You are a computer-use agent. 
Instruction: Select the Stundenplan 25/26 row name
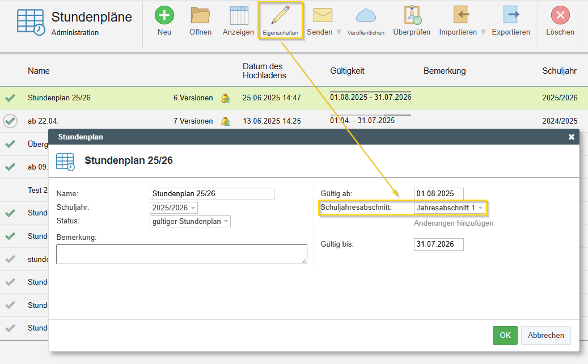[59, 98]
